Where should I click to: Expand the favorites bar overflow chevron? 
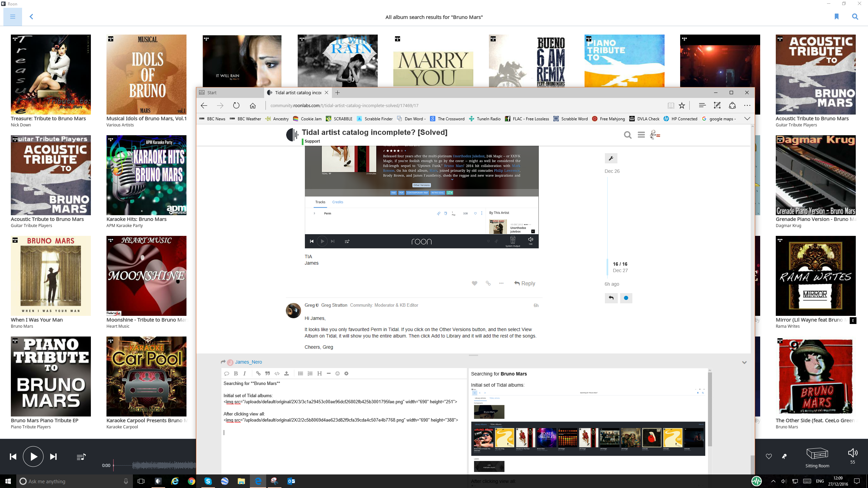747,119
